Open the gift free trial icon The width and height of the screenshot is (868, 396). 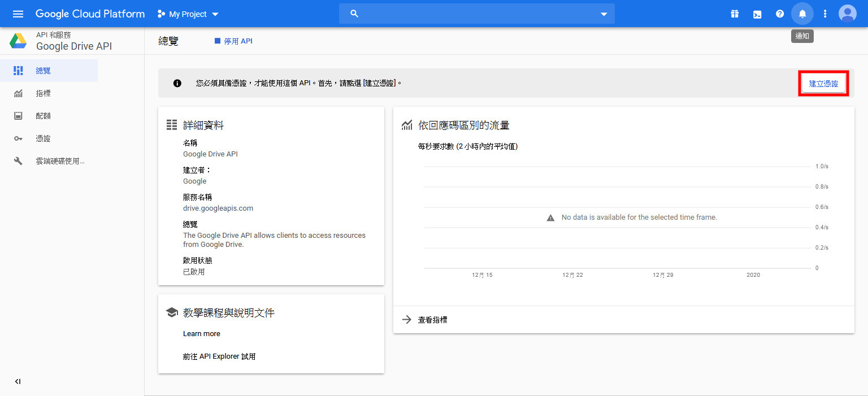tap(735, 14)
